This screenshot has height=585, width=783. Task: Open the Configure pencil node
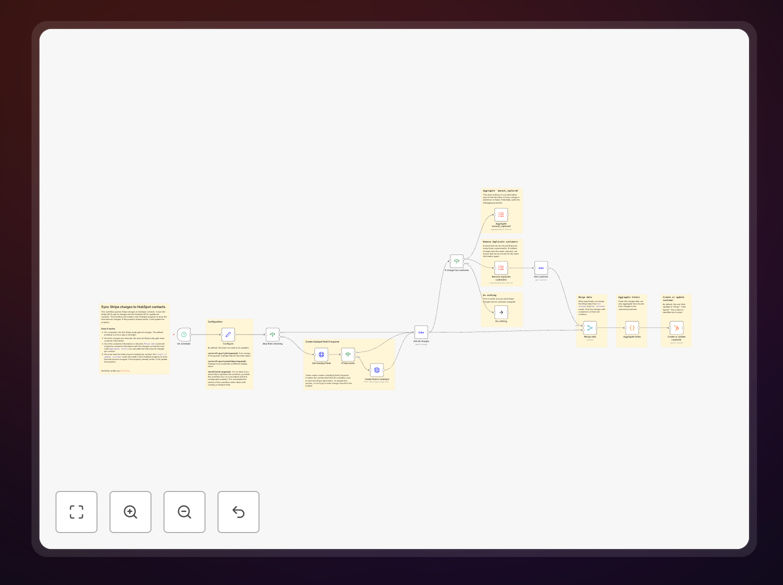pyautogui.click(x=228, y=334)
